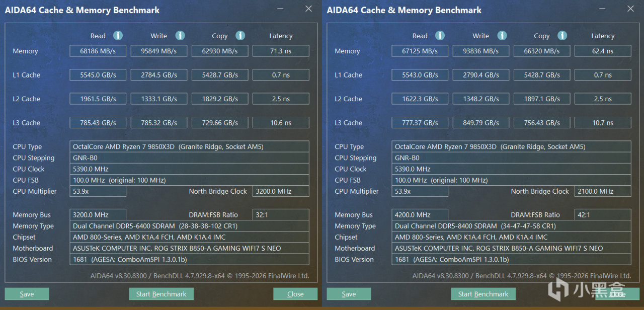
Task: Select L2 Cache Read value 1622.3 GB/s
Action: pyautogui.click(x=420, y=99)
